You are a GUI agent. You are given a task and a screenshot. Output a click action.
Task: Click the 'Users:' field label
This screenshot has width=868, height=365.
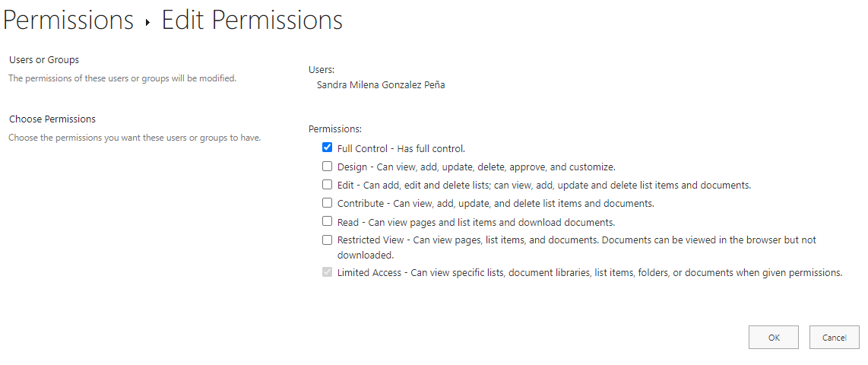322,70
